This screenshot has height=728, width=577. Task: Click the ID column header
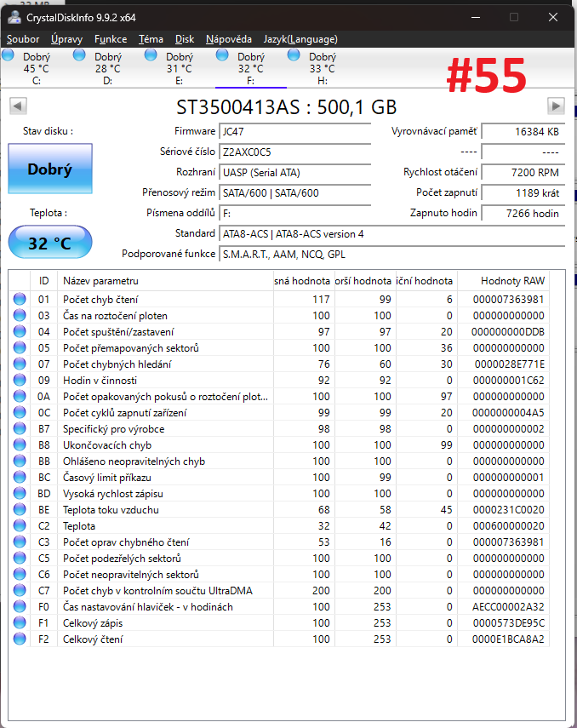(x=43, y=280)
